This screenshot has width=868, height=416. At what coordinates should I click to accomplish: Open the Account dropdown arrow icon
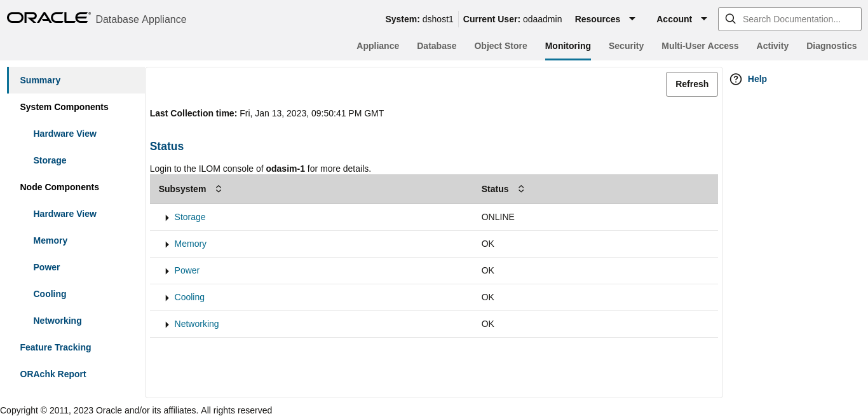click(x=704, y=19)
